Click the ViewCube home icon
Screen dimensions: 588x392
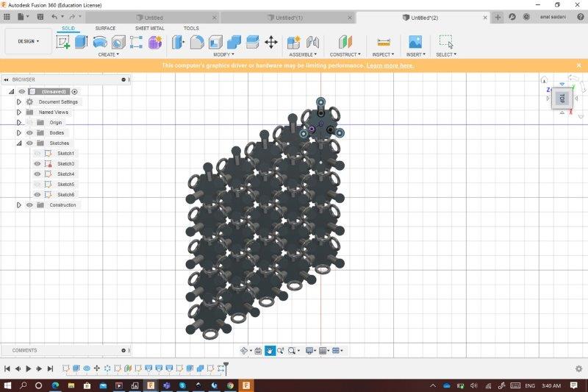[544, 79]
